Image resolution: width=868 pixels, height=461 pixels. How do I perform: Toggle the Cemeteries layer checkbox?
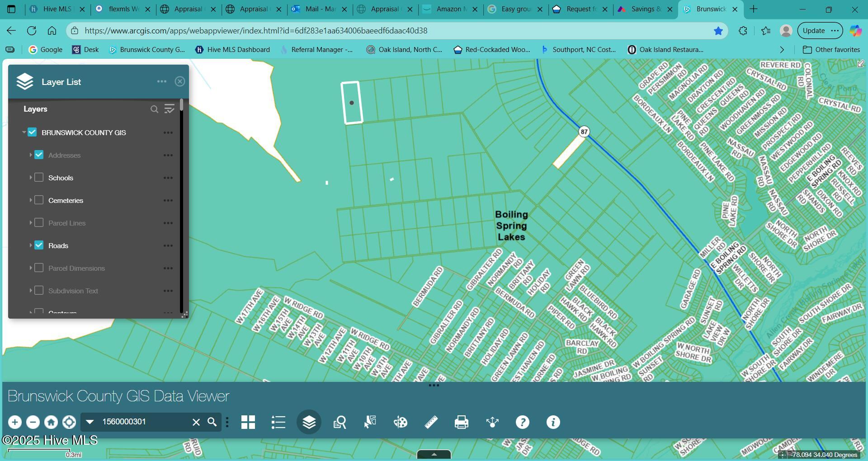39,200
